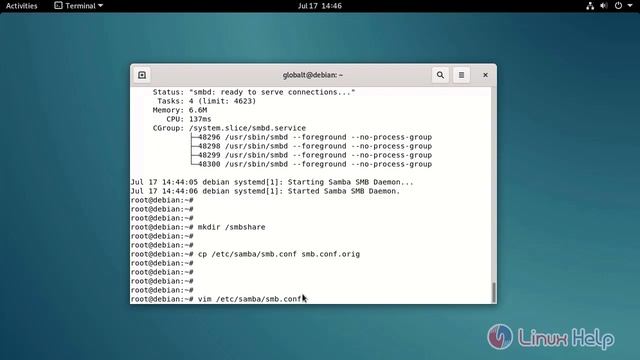
Task: Click the 'Tasks: 4 (limit: 4623)' line
Action: click(x=207, y=101)
